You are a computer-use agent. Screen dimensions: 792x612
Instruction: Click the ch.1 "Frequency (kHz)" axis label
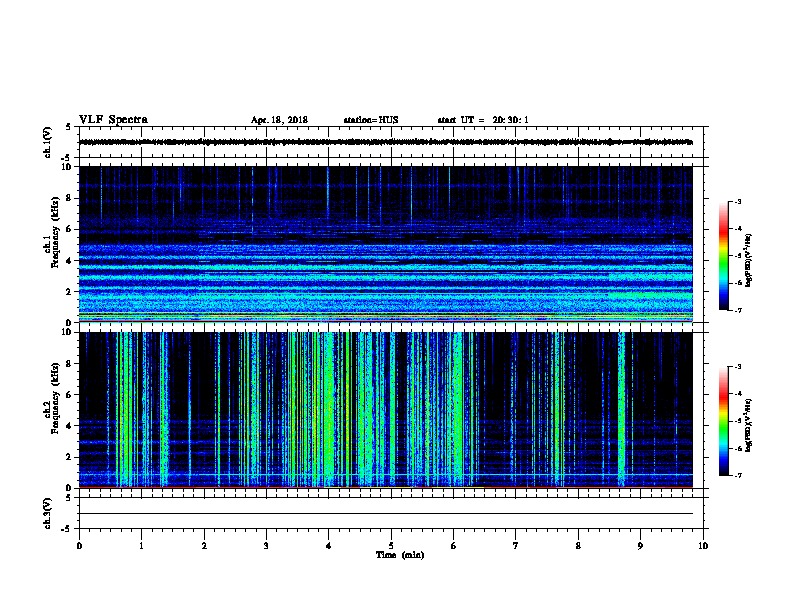point(56,232)
